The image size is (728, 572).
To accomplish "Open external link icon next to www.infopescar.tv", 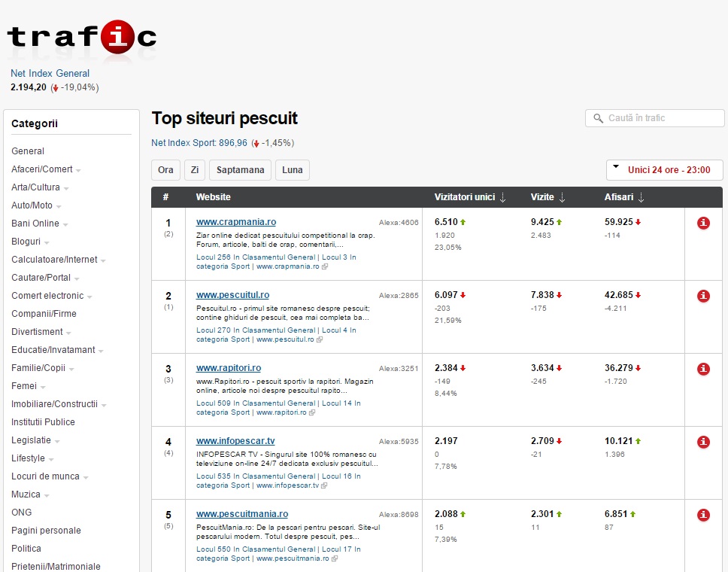I will pos(324,485).
